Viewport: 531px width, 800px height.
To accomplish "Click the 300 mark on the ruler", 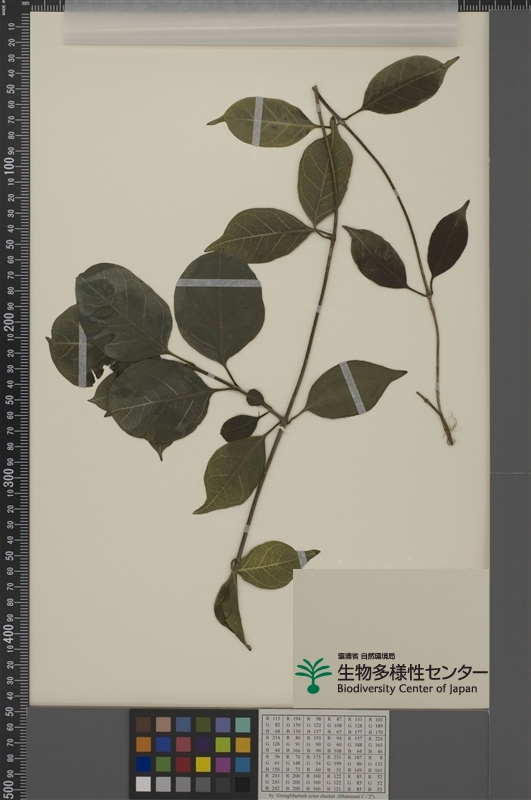I will point(9,477).
